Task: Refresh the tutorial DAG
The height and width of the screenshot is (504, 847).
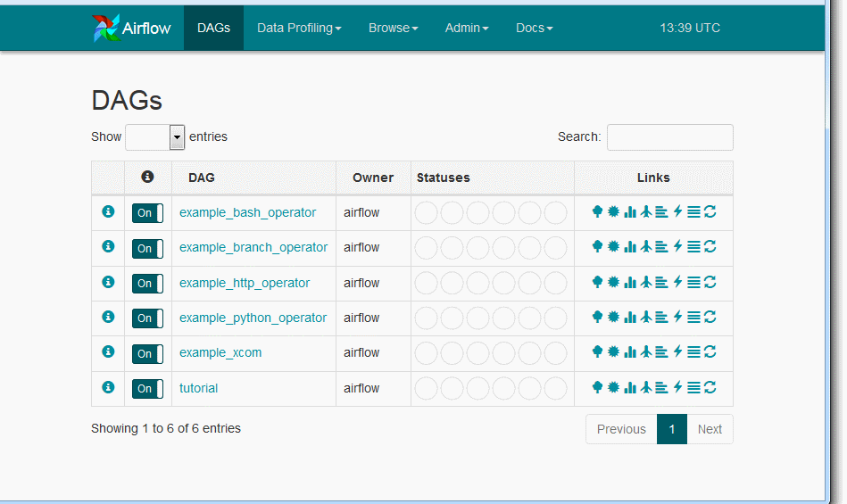Action: [x=710, y=387]
